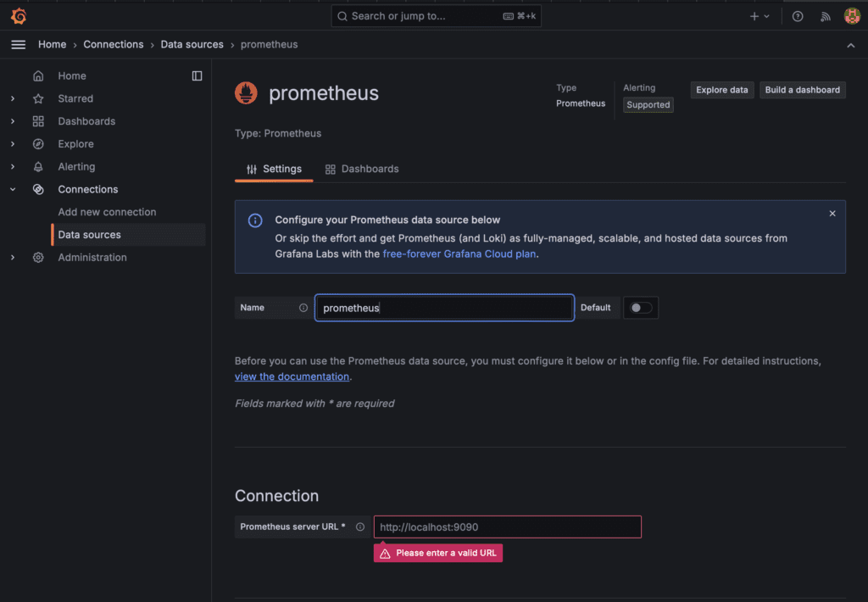Expand the Starred section chevron
The height and width of the screenshot is (602, 868).
tap(13, 98)
